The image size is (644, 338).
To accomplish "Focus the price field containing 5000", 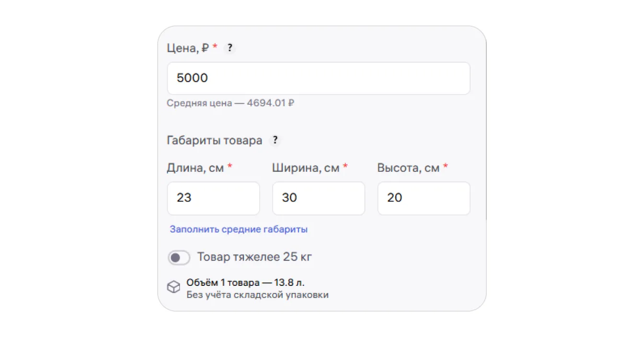I will [319, 79].
